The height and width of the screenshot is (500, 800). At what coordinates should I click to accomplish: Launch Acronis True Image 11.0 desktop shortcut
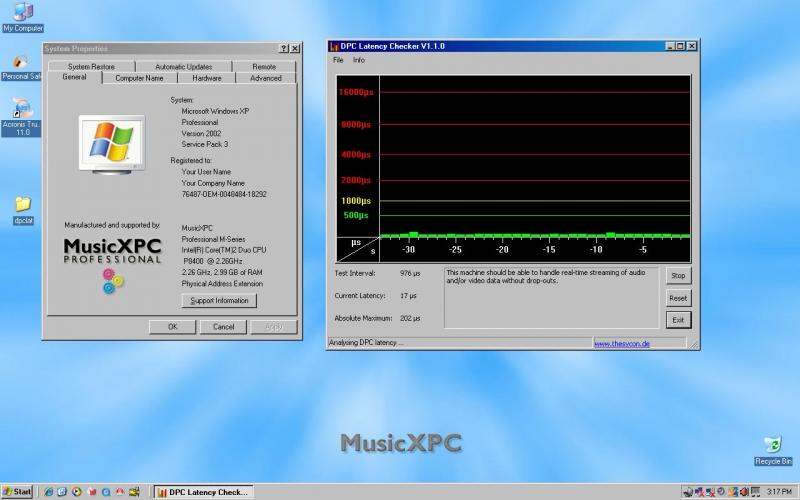[22, 117]
